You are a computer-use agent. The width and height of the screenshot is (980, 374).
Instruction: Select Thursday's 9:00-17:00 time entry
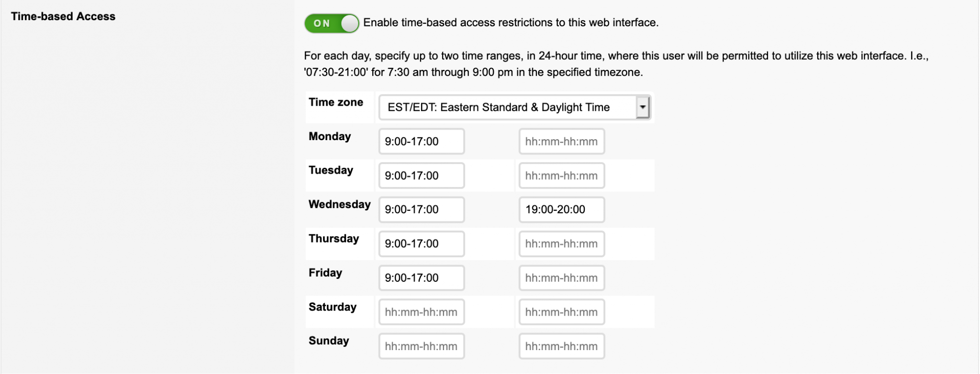(x=421, y=243)
